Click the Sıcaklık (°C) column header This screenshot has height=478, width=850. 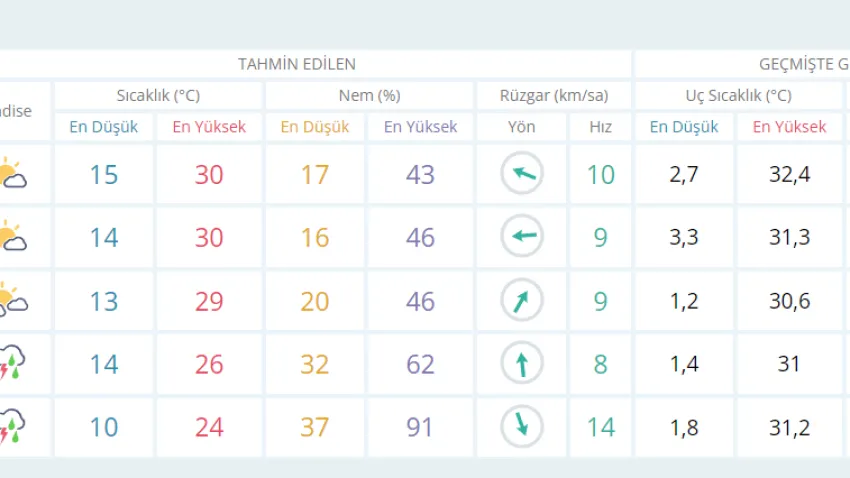(158, 96)
